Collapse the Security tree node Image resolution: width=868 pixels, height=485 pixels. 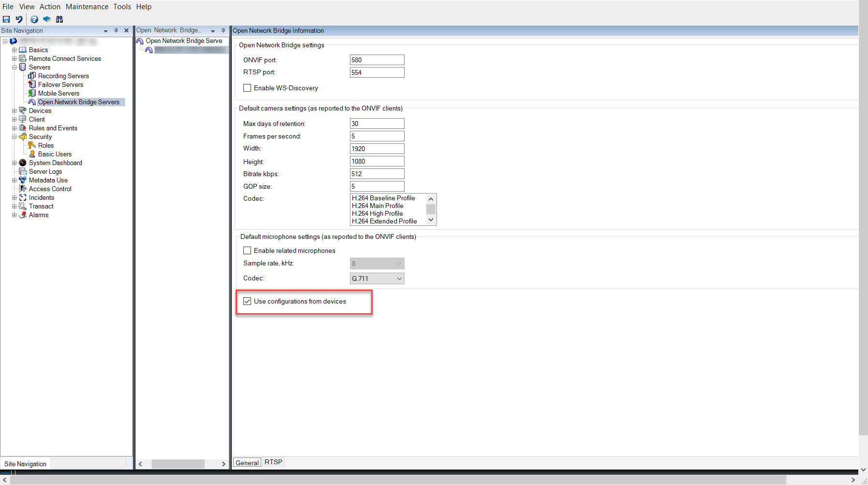click(14, 137)
